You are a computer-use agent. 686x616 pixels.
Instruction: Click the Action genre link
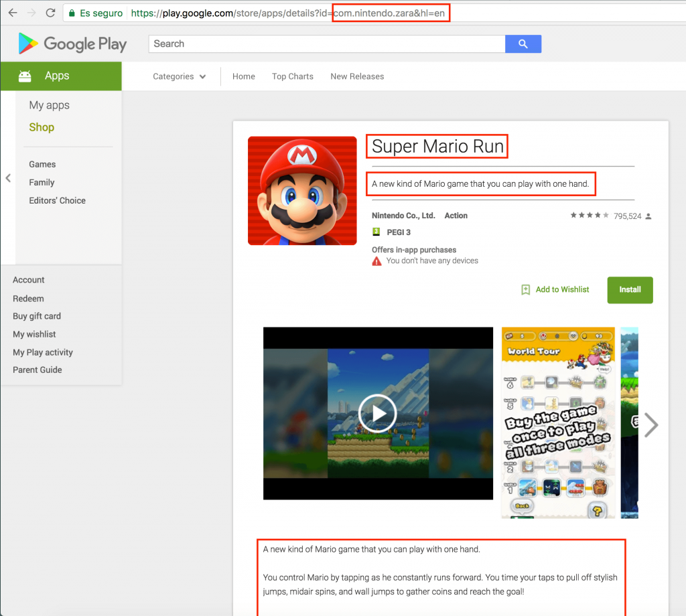tap(456, 216)
